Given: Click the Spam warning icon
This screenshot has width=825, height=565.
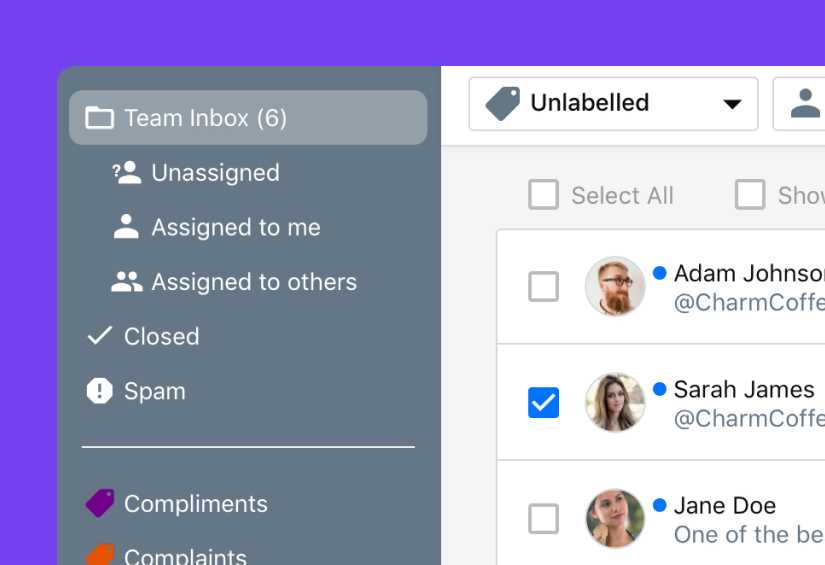Looking at the screenshot, I should coord(99,391).
